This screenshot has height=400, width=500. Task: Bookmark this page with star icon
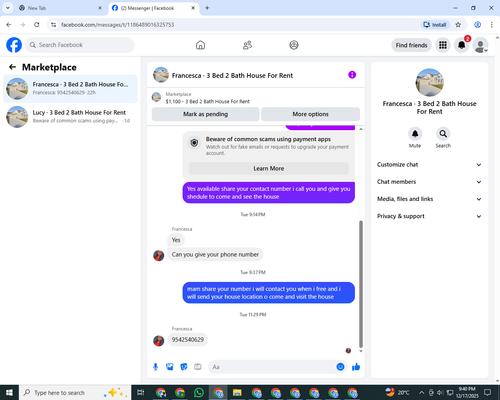(x=458, y=25)
